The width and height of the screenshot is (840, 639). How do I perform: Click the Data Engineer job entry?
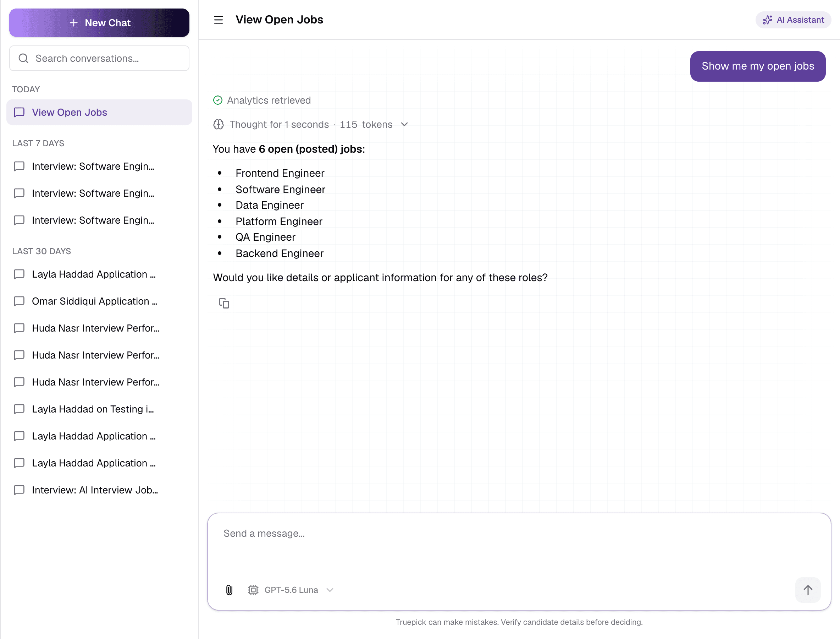(270, 206)
